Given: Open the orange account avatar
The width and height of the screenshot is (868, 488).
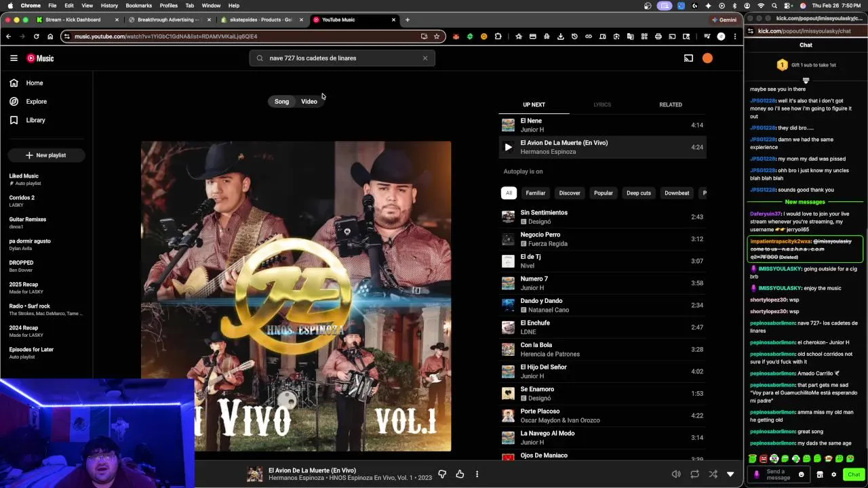Looking at the screenshot, I should pos(707,58).
